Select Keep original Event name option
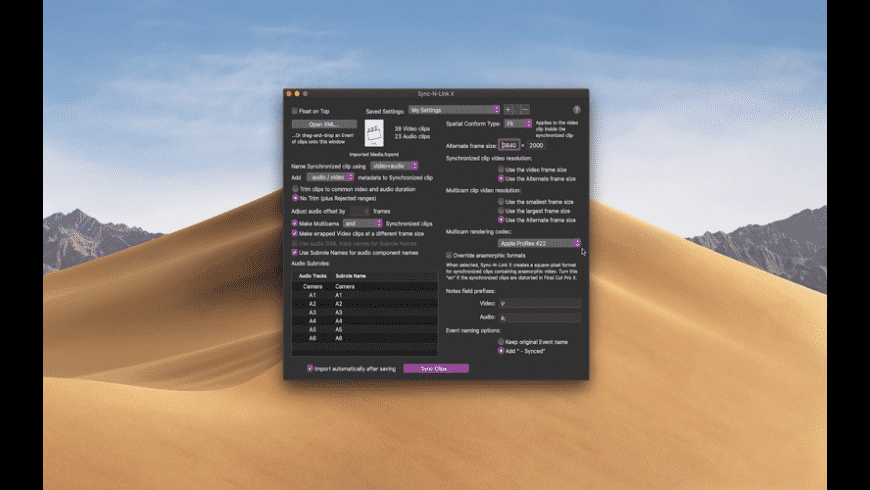 [x=500, y=342]
